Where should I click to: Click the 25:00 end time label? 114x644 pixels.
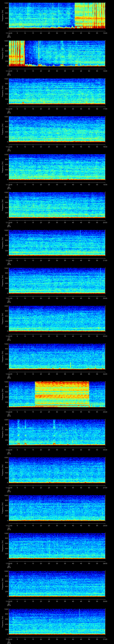point(105,412)
